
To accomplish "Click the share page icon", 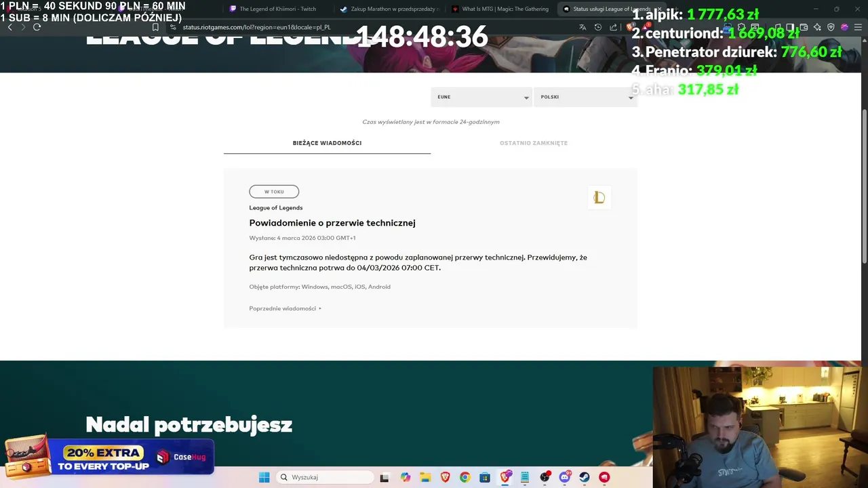I will [613, 27].
